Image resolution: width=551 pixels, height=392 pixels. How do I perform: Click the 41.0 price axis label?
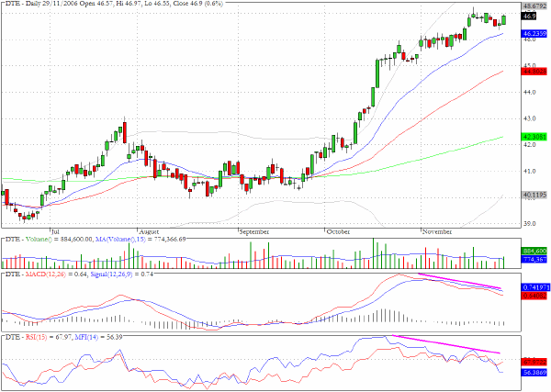530,172
